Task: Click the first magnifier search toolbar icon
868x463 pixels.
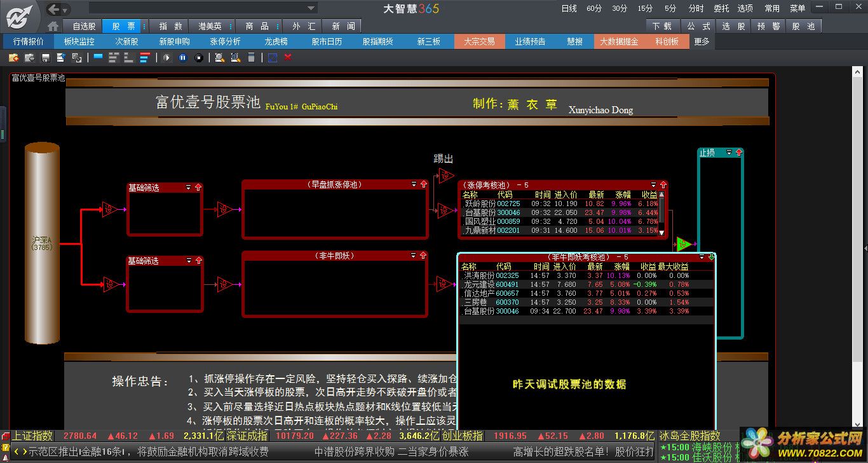Action: point(219,57)
